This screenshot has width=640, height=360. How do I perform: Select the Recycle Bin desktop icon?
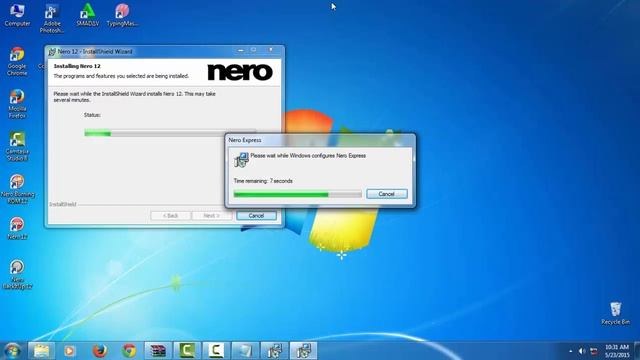coord(616,313)
